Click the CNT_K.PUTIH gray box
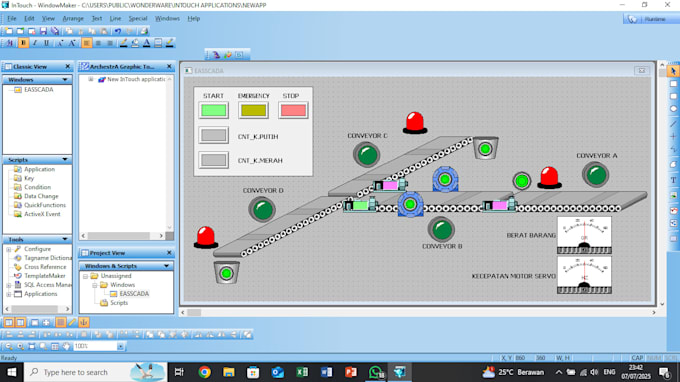The height and width of the screenshot is (382, 680). tap(213, 135)
